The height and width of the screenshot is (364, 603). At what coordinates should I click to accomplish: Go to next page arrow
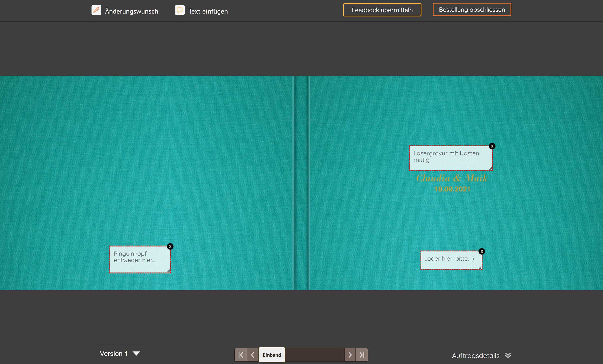pos(350,355)
